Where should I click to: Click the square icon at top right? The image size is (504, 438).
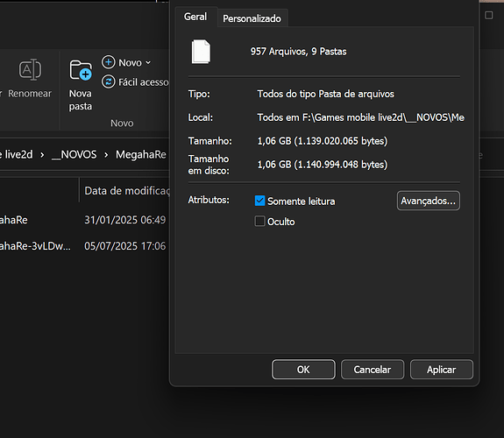tap(488, 15)
